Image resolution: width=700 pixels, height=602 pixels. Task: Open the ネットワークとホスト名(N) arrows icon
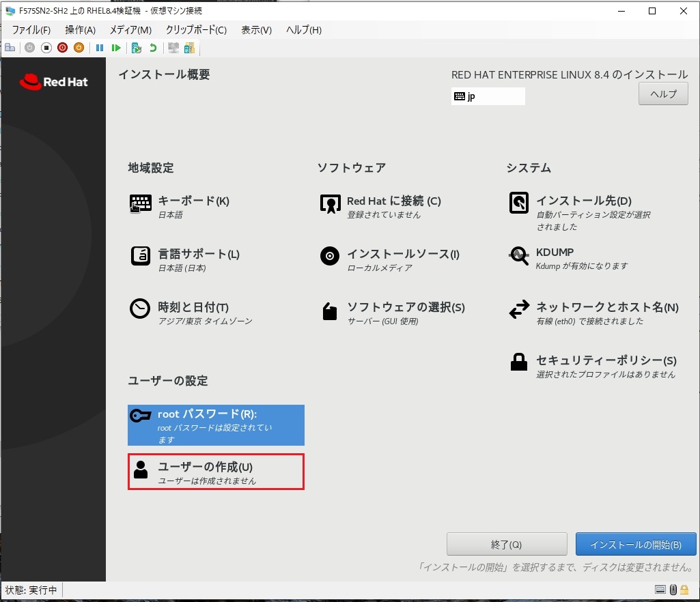[519, 309]
